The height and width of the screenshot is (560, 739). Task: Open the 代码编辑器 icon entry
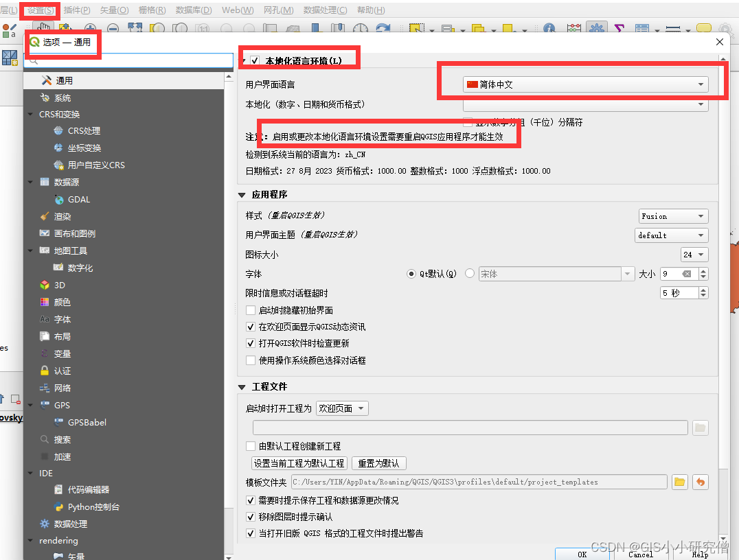58,489
